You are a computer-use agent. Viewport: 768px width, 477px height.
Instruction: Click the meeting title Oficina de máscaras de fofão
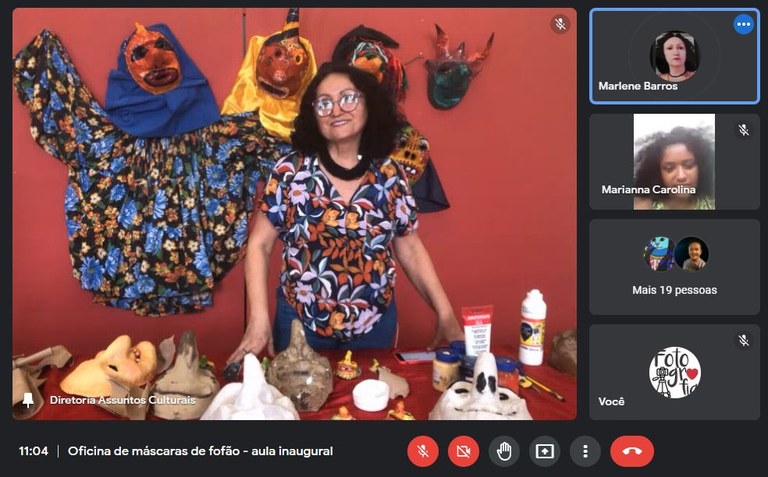[200, 451]
